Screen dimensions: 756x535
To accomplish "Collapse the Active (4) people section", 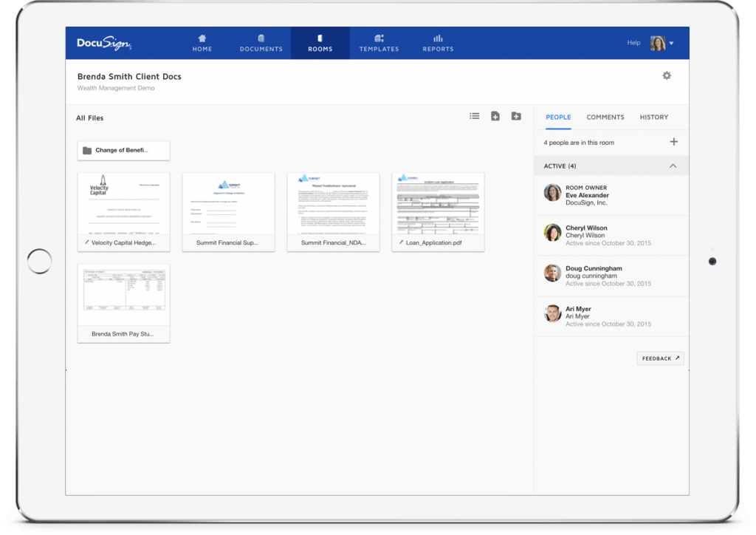I will (673, 166).
